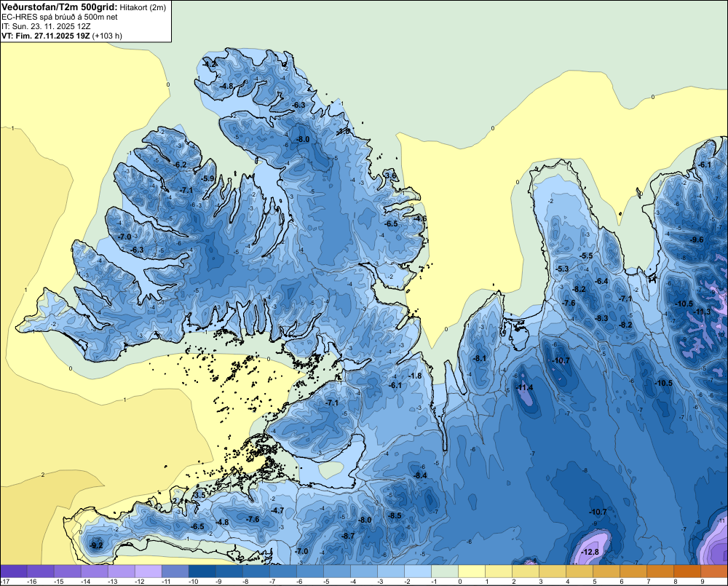This screenshot has width=728, height=586.
Task: Click the -3.5 temperature label
Action: coord(199,495)
